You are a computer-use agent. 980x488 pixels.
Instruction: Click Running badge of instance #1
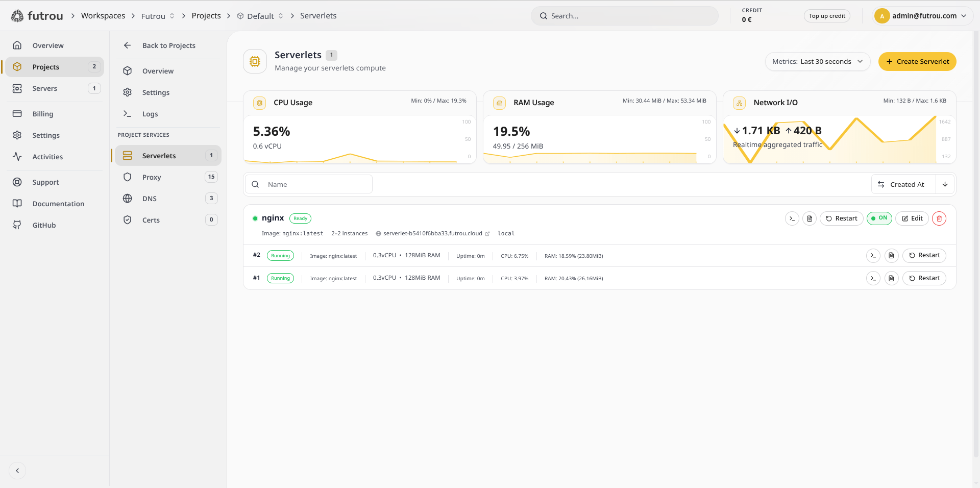click(280, 278)
